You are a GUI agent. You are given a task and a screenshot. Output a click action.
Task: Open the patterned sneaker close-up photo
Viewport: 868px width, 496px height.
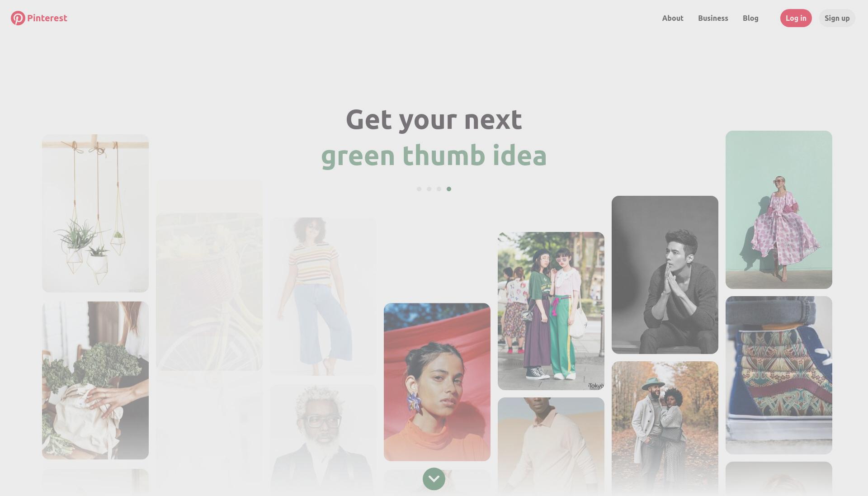click(x=779, y=375)
